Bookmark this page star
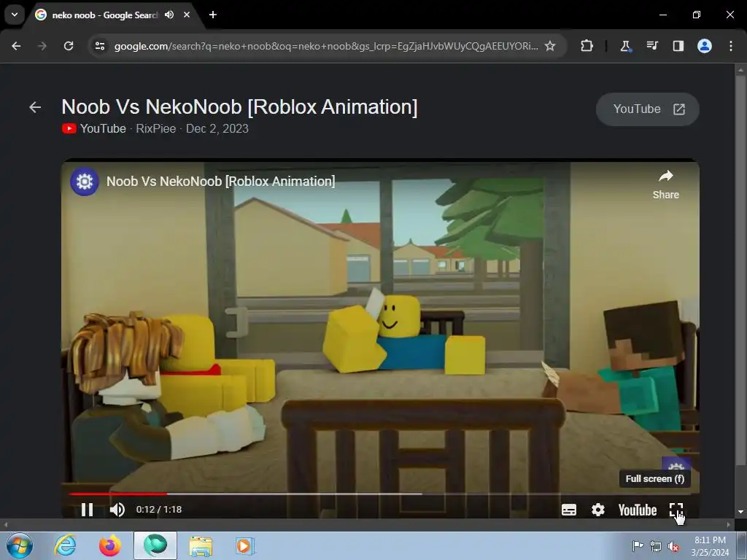747x560 pixels. (x=550, y=46)
